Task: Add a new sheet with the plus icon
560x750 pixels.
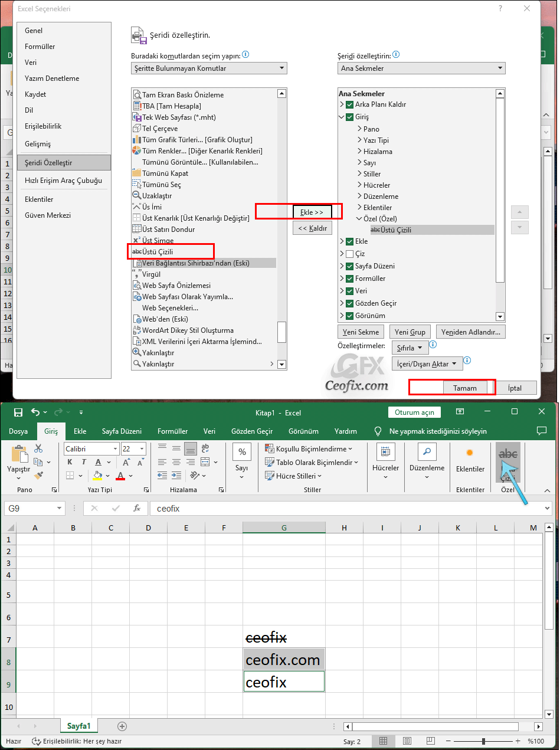Action: point(122,726)
